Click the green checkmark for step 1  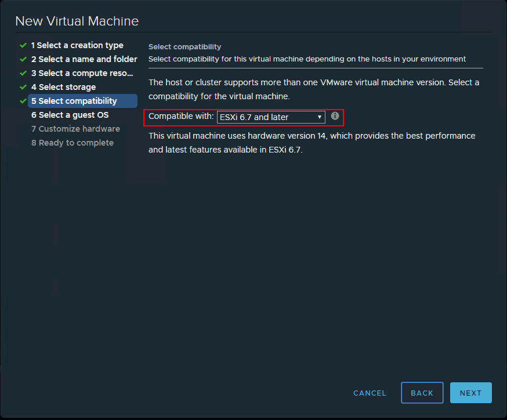23,45
